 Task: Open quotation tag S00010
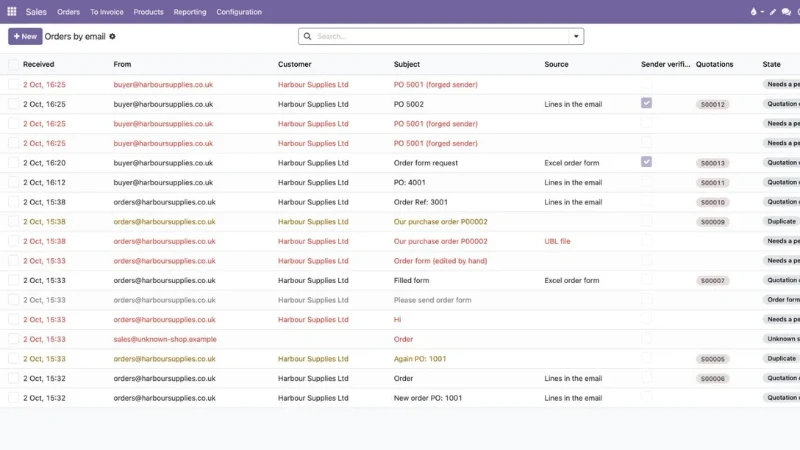coord(712,203)
